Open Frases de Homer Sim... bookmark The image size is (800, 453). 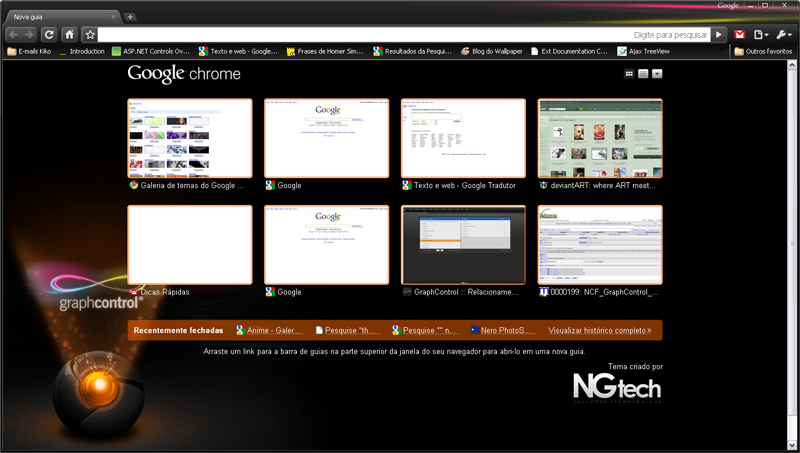325,51
